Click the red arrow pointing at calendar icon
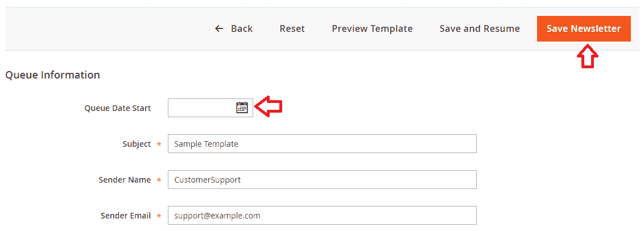 pyautogui.click(x=269, y=107)
